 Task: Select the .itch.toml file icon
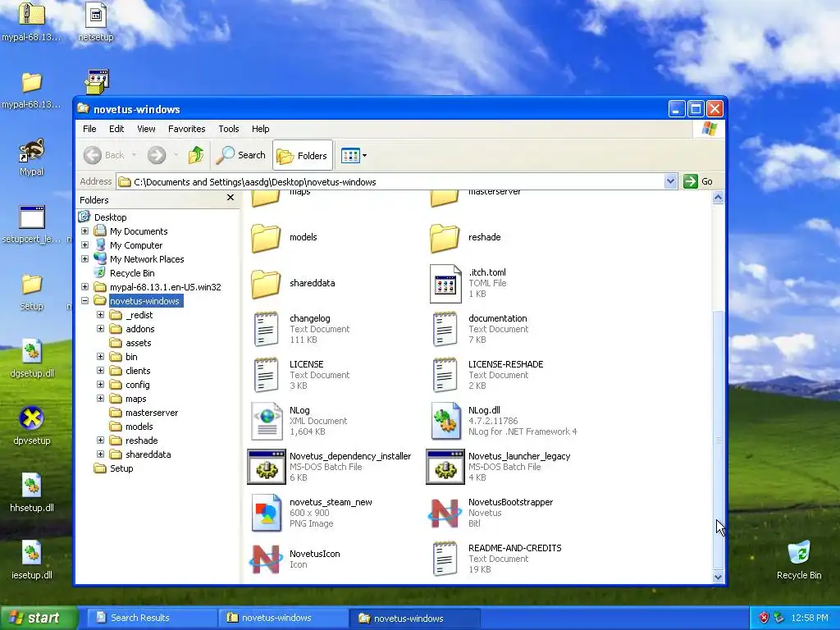(x=445, y=283)
